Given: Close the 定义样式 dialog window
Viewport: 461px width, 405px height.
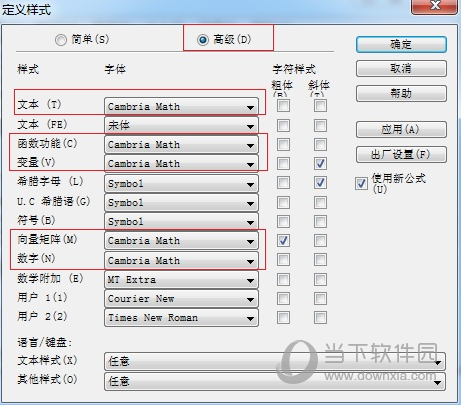Looking at the screenshot, I should pyautogui.click(x=434, y=6).
